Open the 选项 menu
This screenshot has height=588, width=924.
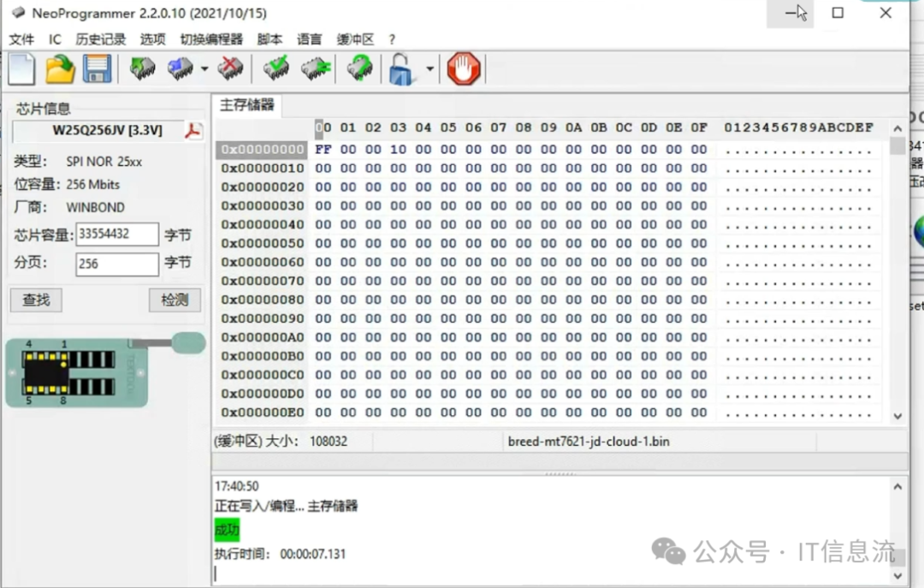(x=152, y=39)
